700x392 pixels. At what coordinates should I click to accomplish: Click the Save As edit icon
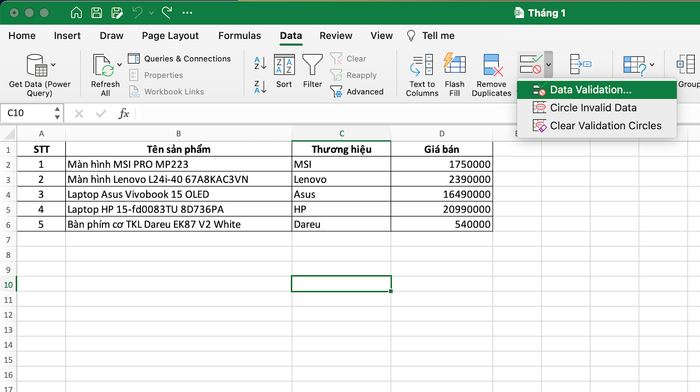117,13
